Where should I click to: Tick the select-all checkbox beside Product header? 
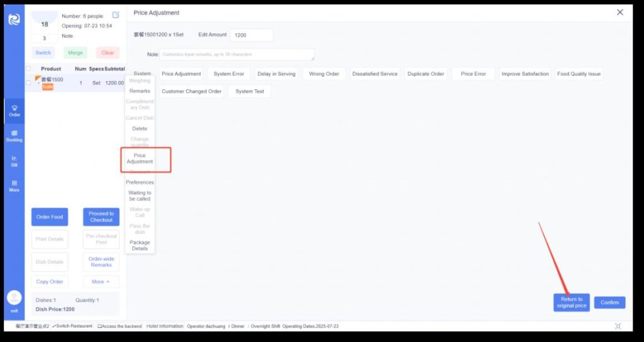point(28,69)
